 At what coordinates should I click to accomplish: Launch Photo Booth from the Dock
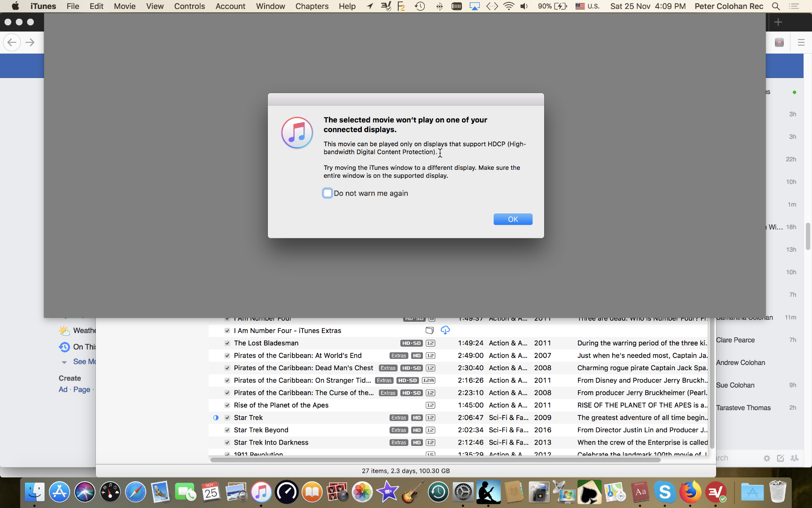click(337, 492)
